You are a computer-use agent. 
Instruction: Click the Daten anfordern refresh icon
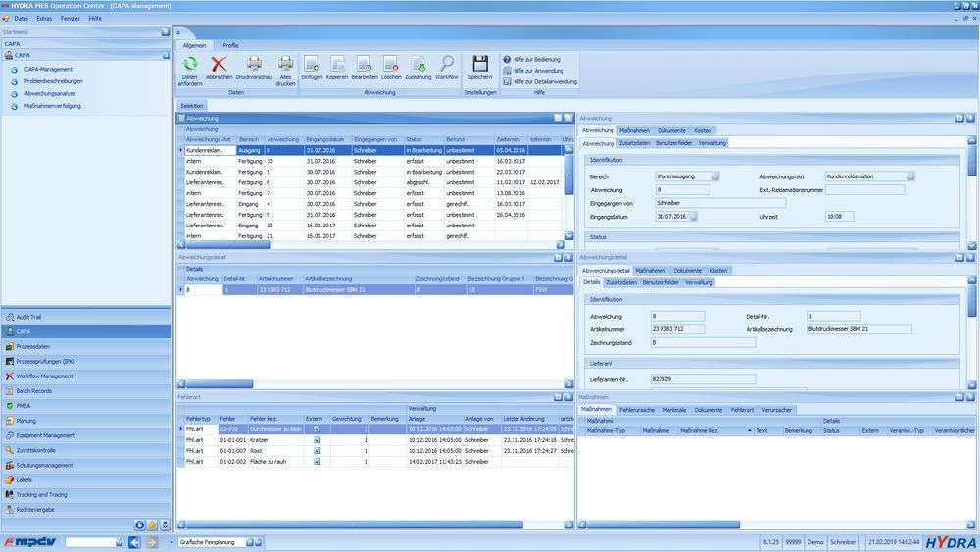190,64
